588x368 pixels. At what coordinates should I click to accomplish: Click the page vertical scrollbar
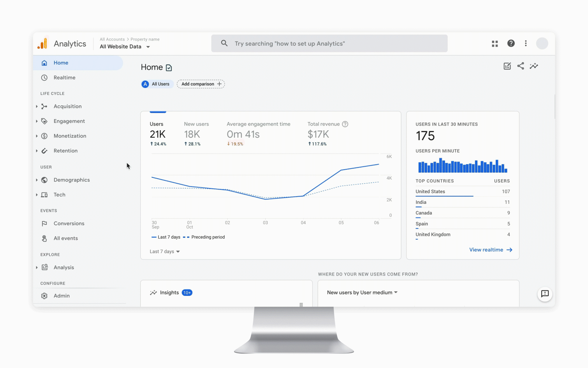(555, 107)
